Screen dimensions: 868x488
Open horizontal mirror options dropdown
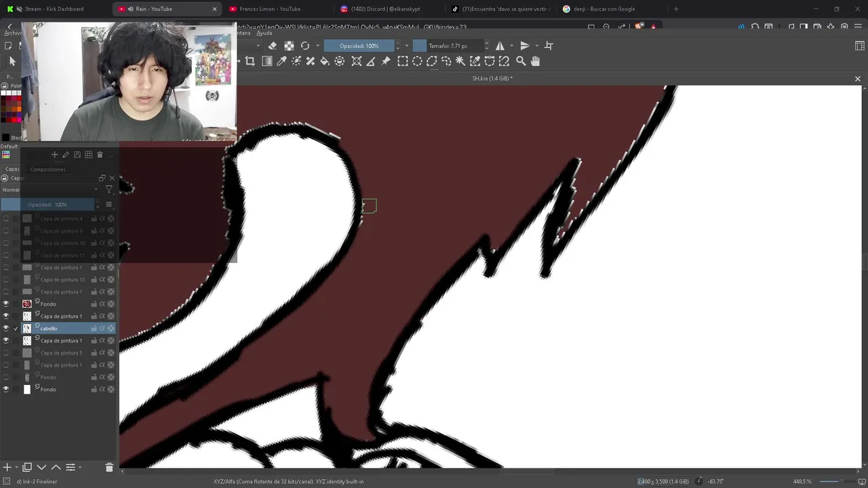point(510,45)
